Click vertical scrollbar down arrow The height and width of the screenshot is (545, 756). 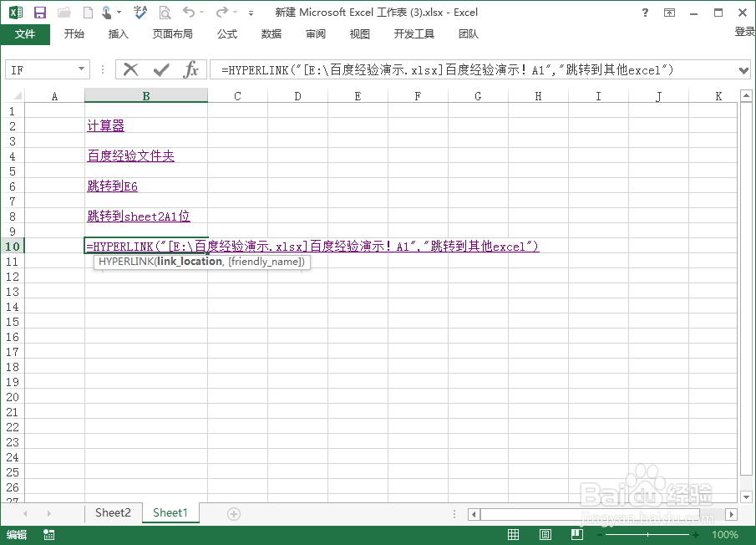[x=746, y=497]
